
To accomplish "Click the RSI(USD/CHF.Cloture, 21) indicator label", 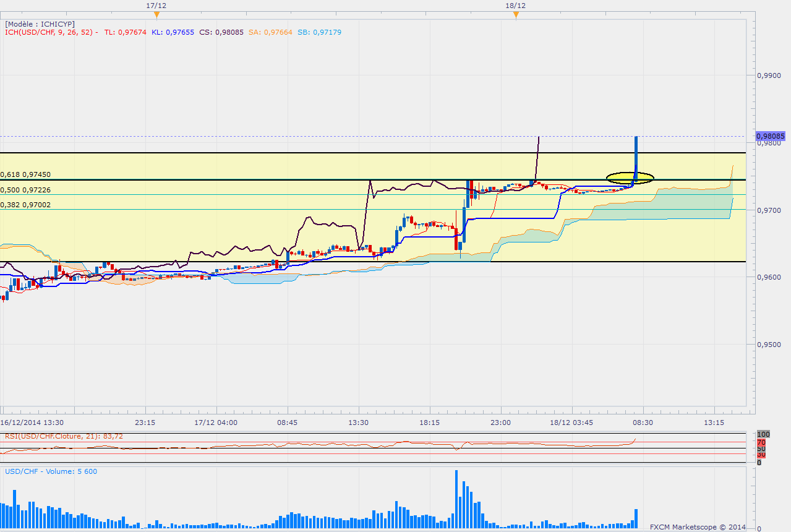I will pyautogui.click(x=64, y=436).
